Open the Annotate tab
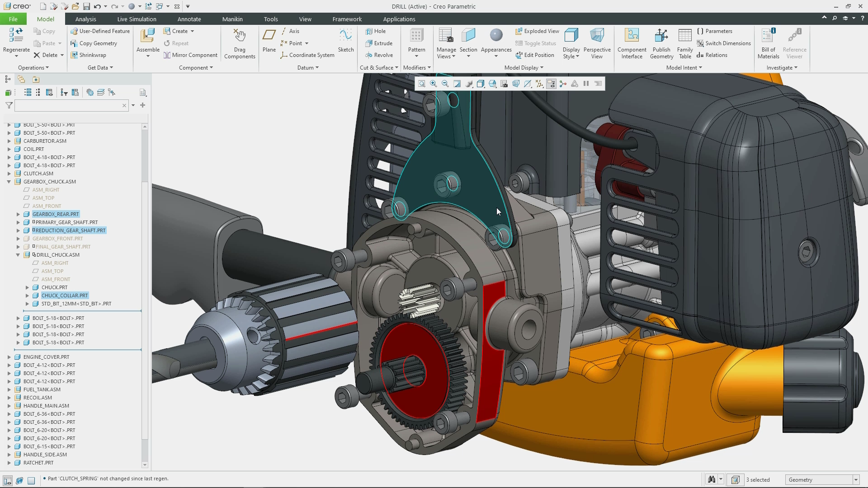 (x=189, y=19)
